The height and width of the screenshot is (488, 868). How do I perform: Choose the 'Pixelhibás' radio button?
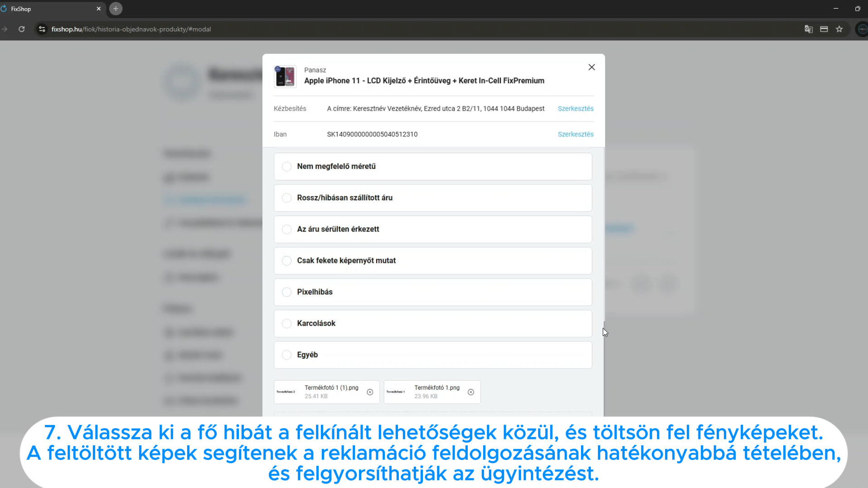(286, 292)
